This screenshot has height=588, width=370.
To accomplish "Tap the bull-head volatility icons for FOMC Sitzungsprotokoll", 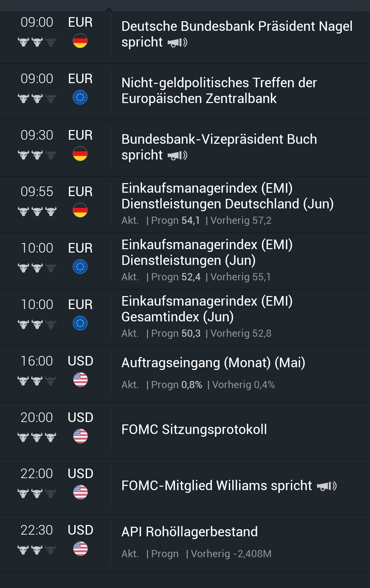I will point(37,437).
